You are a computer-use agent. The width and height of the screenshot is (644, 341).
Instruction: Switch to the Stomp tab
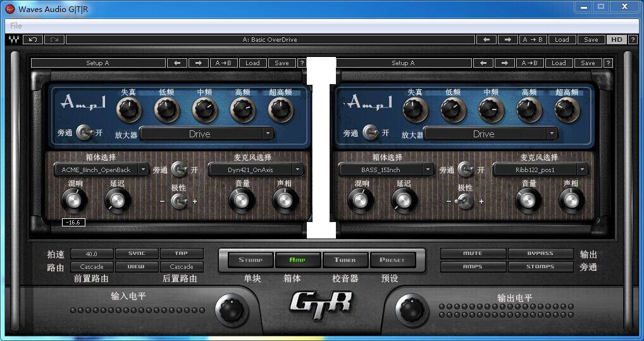[x=250, y=259]
